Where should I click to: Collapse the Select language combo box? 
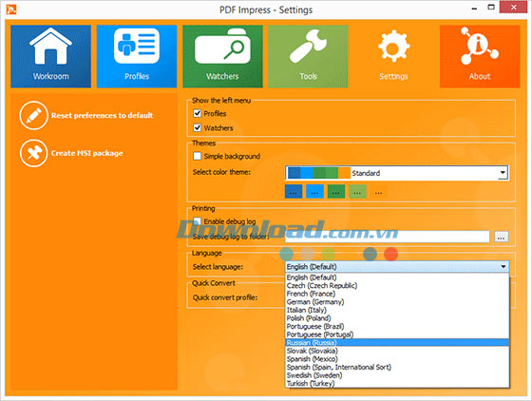click(x=397, y=267)
